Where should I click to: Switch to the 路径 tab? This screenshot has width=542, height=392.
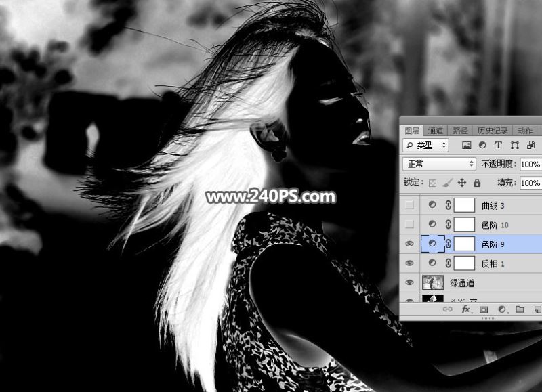(x=460, y=131)
